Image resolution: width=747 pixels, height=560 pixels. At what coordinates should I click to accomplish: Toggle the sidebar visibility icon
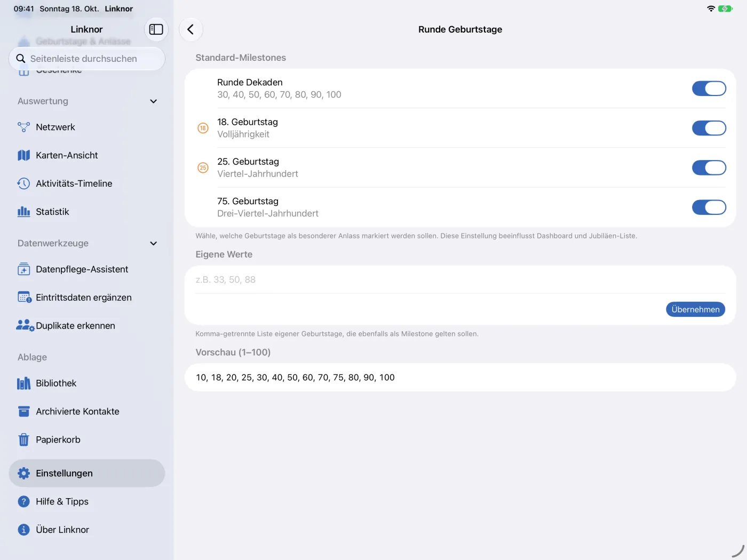point(156,29)
